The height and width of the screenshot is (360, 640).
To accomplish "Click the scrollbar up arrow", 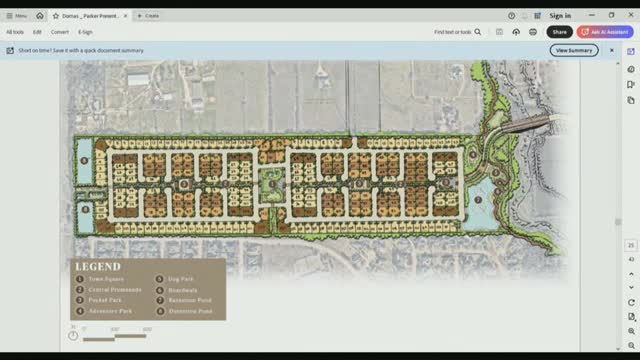I will point(618,63).
